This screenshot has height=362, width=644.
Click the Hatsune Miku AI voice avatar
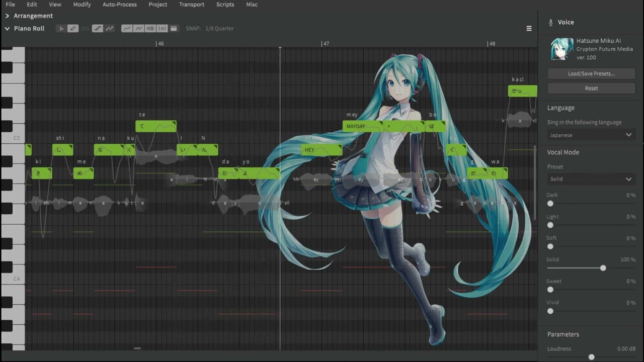[x=561, y=49]
